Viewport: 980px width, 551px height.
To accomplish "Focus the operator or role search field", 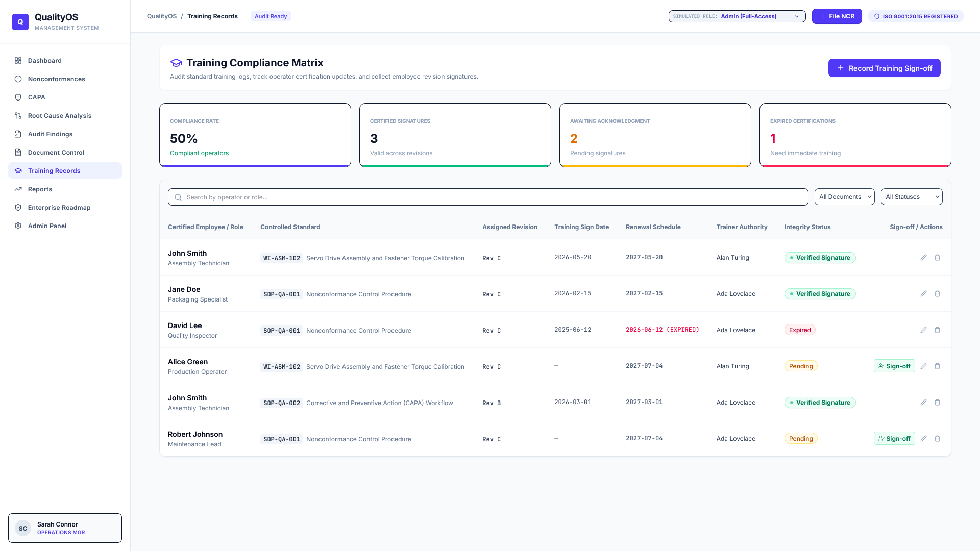I will click(488, 197).
